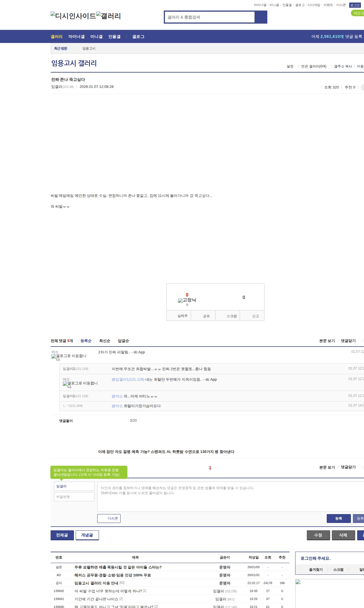
Task: Open 갤로그 icon beside 최탈만 두번해가 reply
Action: tap(80, 385)
